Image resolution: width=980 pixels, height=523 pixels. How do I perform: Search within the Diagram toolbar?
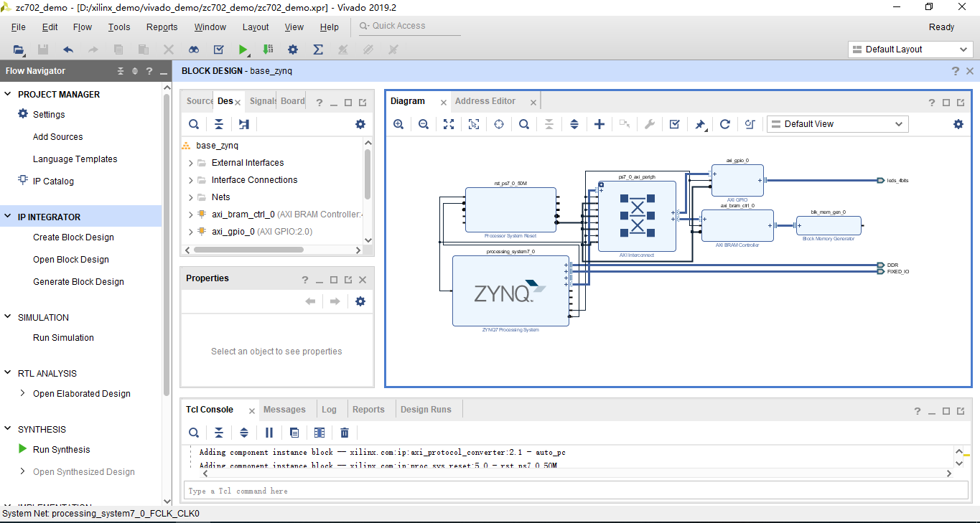pos(524,124)
